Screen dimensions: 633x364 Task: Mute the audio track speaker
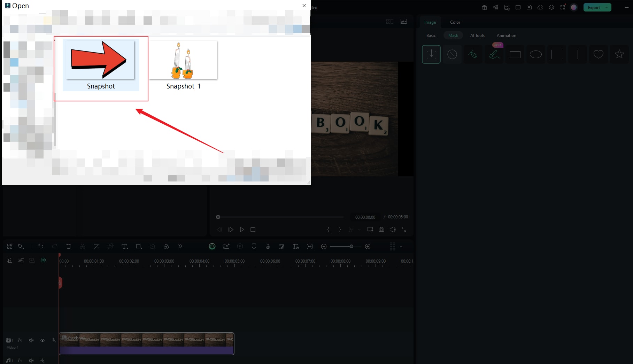click(x=31, y=361)
